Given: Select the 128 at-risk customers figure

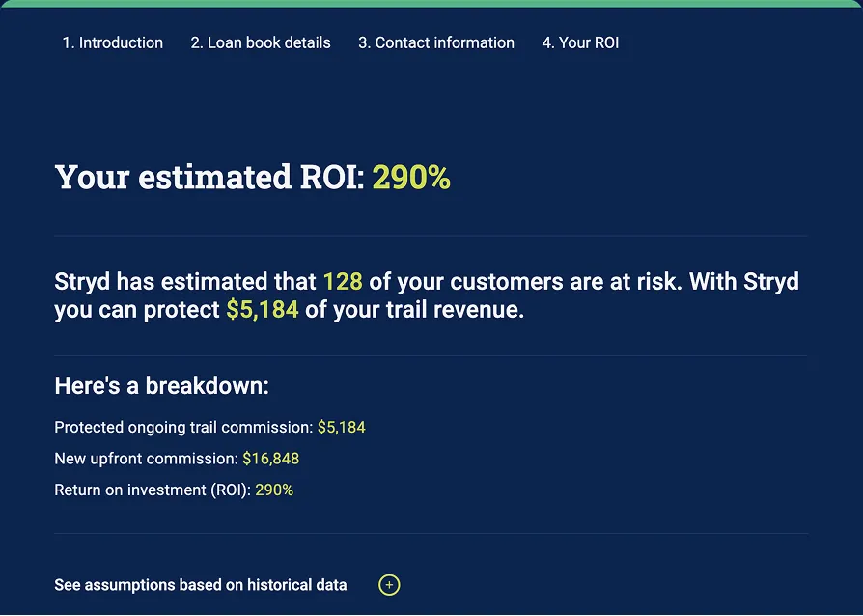Looking at the screenshot, I should point(343,281).
